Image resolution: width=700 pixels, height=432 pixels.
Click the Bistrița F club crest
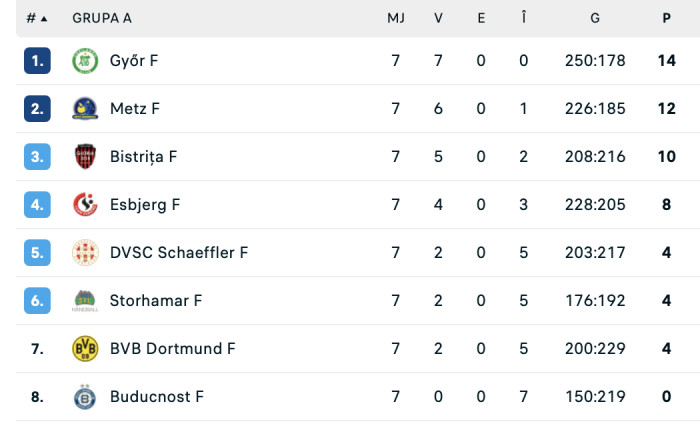point(85,157)
